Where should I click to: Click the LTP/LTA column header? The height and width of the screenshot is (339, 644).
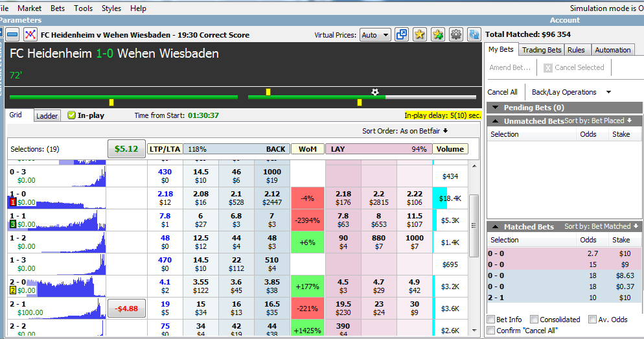point(165,149)
